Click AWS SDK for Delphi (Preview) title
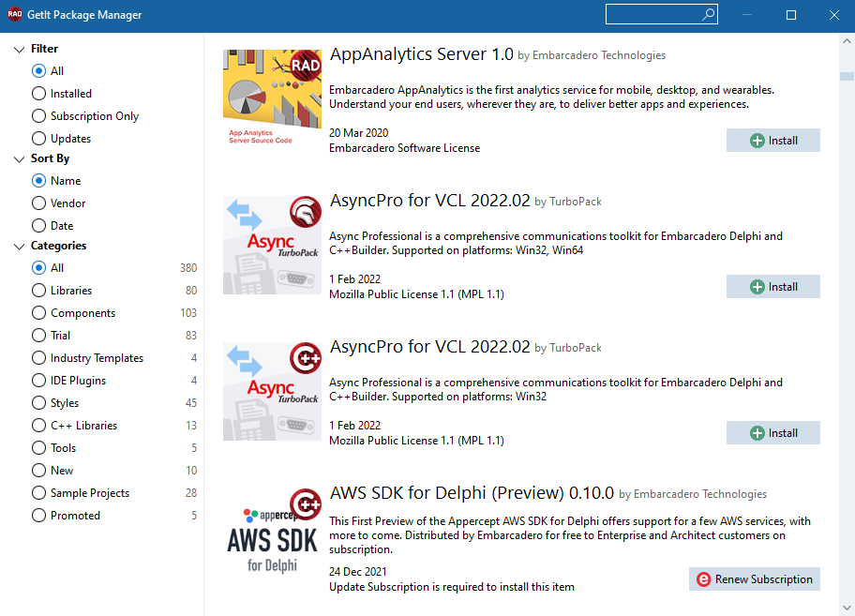The image size is (855, 616). point(472,493)
